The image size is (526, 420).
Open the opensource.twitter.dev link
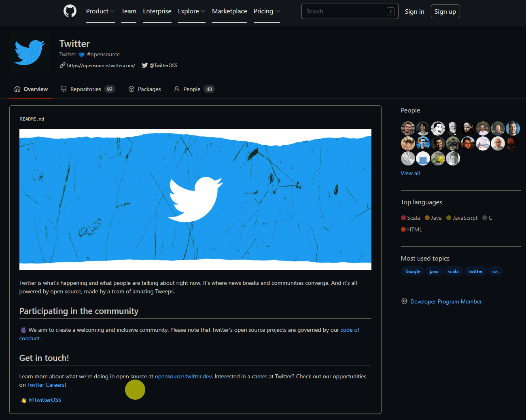pyautogui.click(x=183, y=376)
